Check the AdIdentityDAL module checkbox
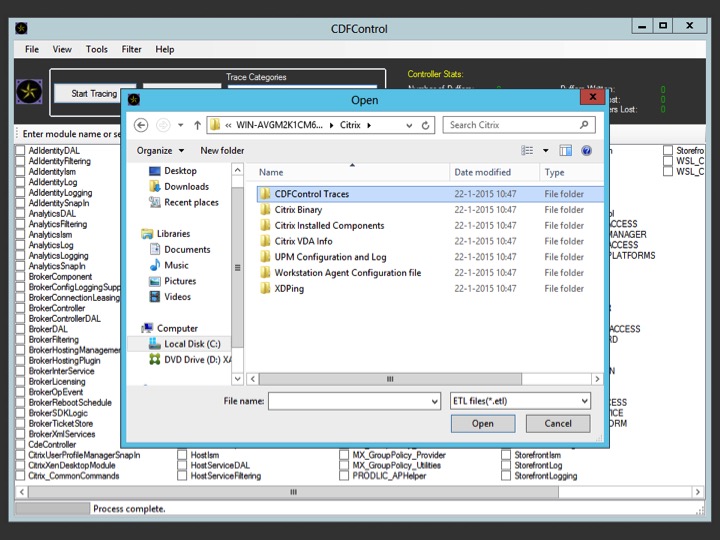 (x=20, y=151)
